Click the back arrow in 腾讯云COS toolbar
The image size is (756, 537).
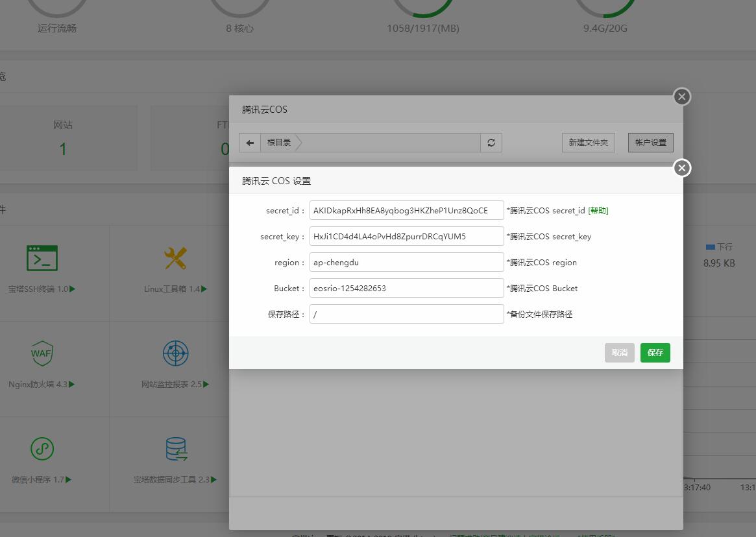click(250, 143)
